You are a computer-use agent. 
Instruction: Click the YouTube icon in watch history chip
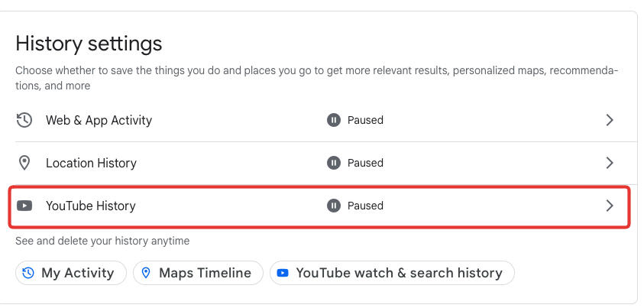283,273
